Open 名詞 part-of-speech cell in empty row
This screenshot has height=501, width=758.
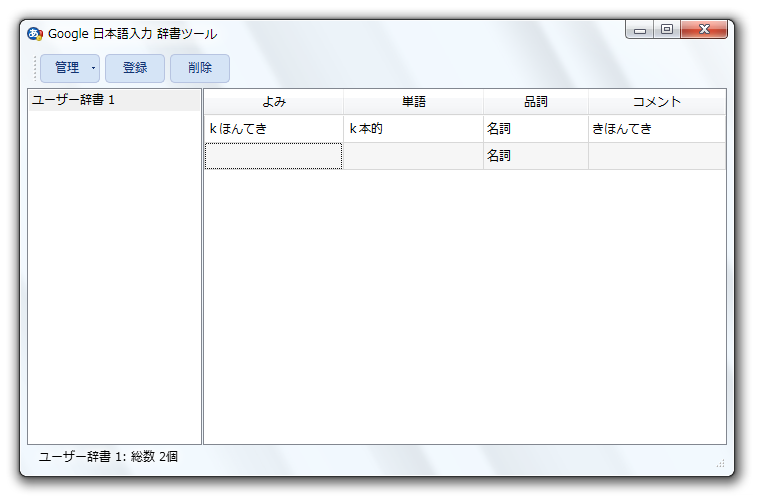536,156
